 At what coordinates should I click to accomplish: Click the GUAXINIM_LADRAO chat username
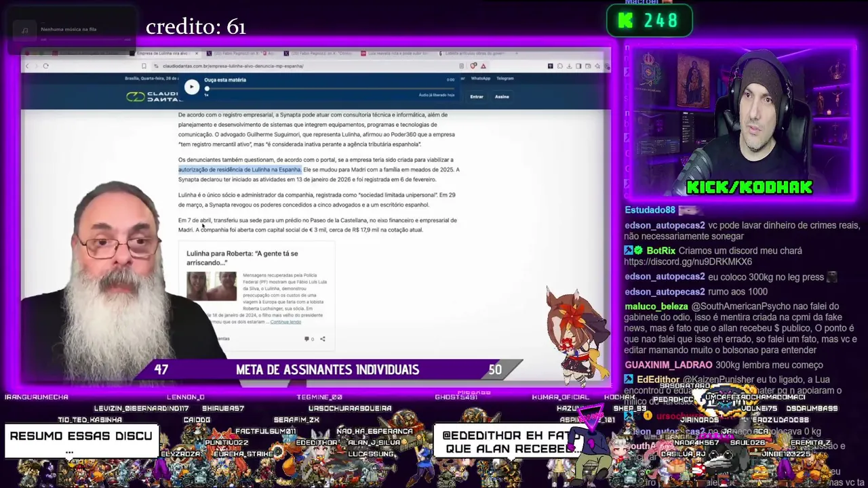(669, 365)
